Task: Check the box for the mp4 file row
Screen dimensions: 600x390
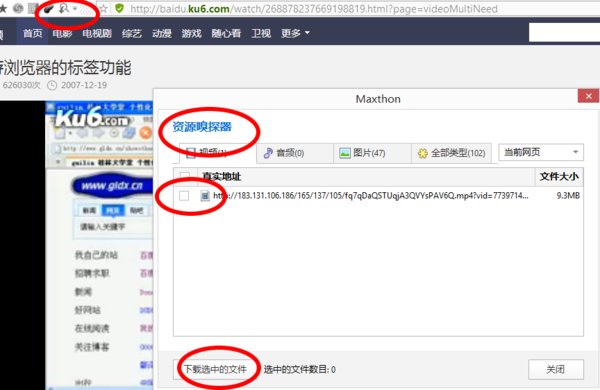Action: (x=184, y=196)
